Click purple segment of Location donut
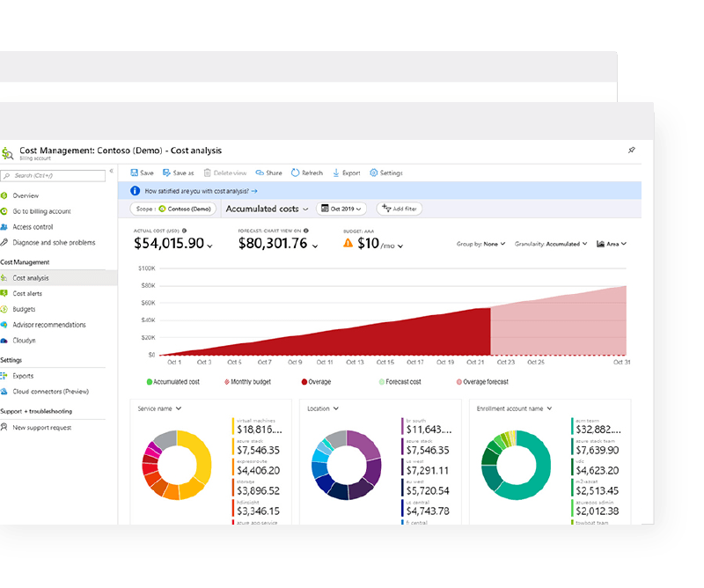Viewport: 704px width, 588px height. click(364, 444)
